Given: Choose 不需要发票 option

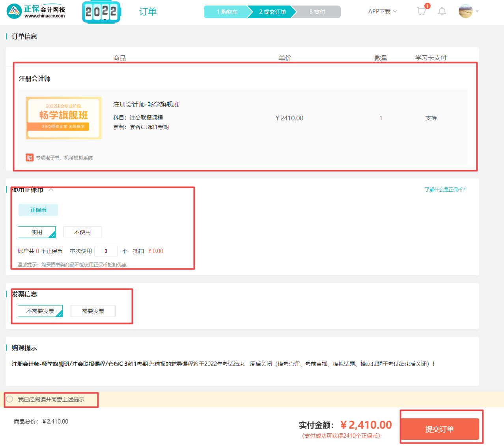Looking at the screenshot, I should tap(40, 311).
